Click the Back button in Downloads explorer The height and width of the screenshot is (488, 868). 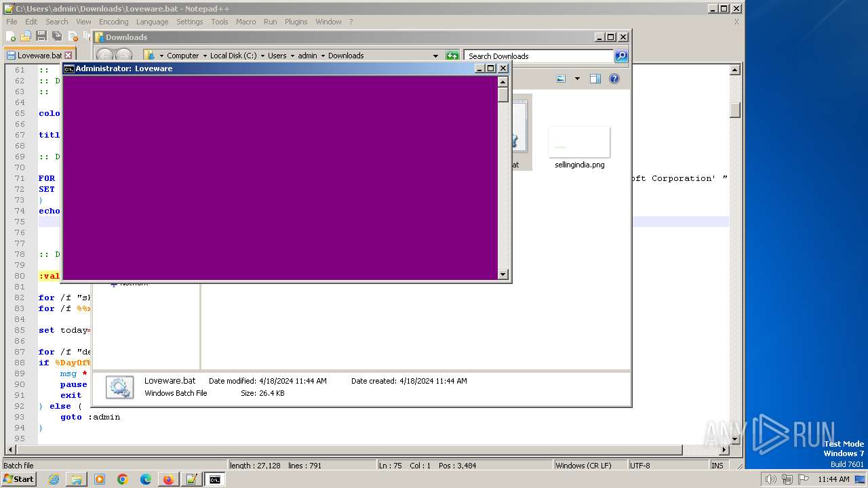(105, 56)
